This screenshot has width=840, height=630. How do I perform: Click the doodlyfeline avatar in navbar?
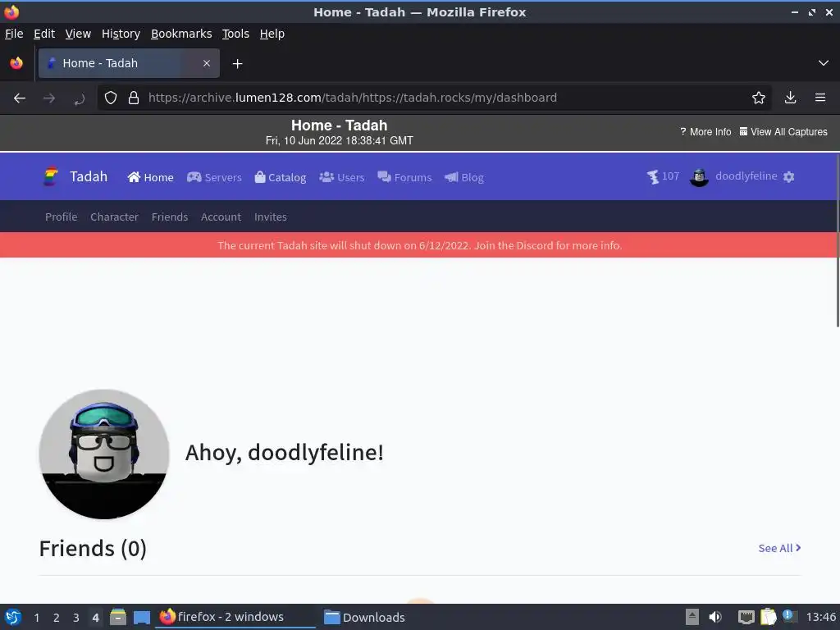(699, 177)
